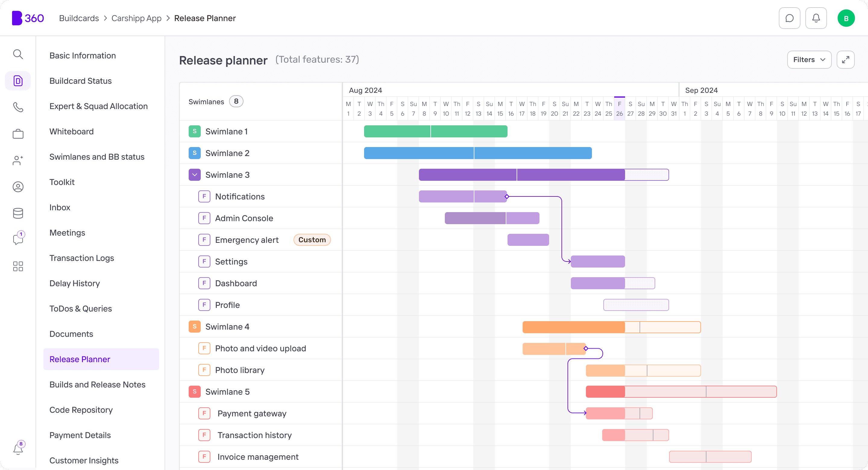Click the purple Emergency alert Gantt bar
The height and width of the screenshot is (470, 868).
pyautogui.click(x=528, y=240)
